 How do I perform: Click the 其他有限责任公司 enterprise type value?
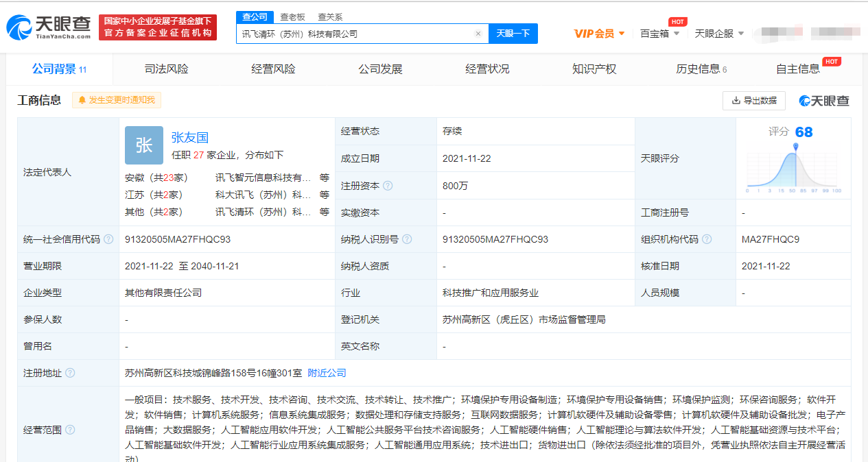(x=163, y=293)
